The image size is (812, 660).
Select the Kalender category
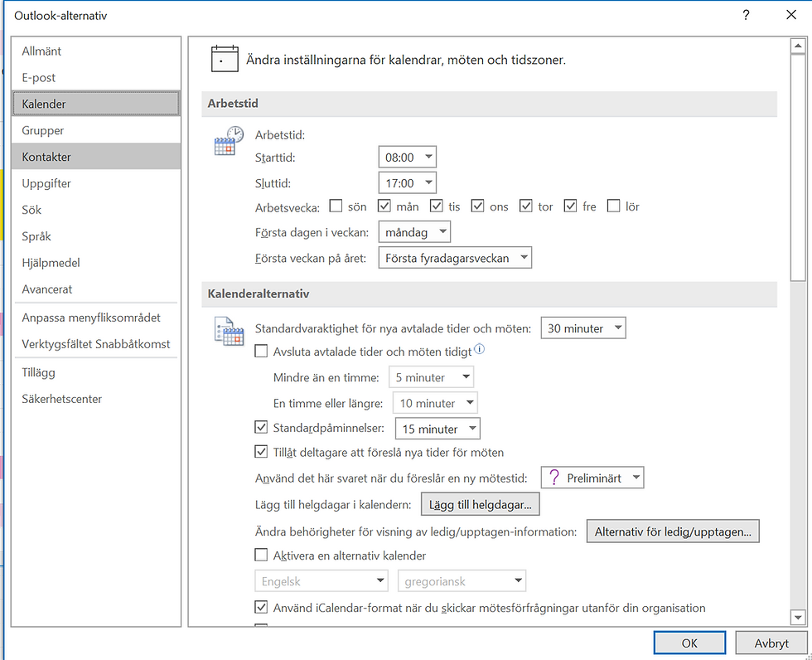pos(96,104)
